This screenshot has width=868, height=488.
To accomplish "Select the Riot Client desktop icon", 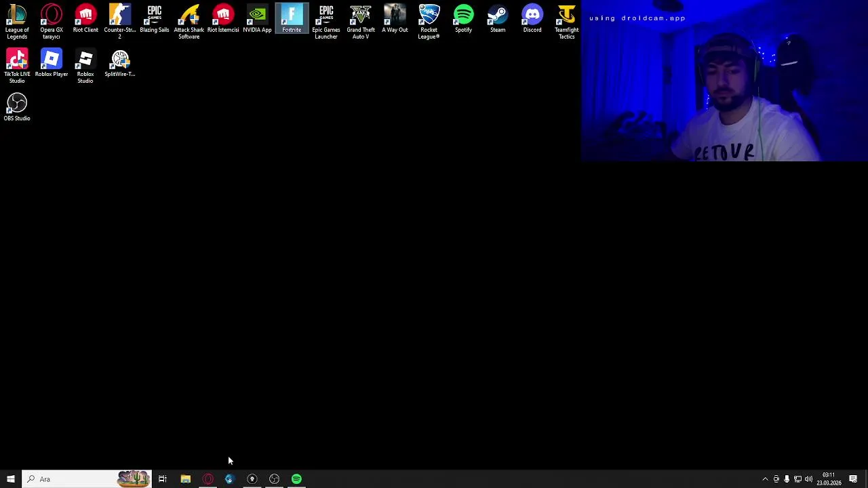I will 85,19.
